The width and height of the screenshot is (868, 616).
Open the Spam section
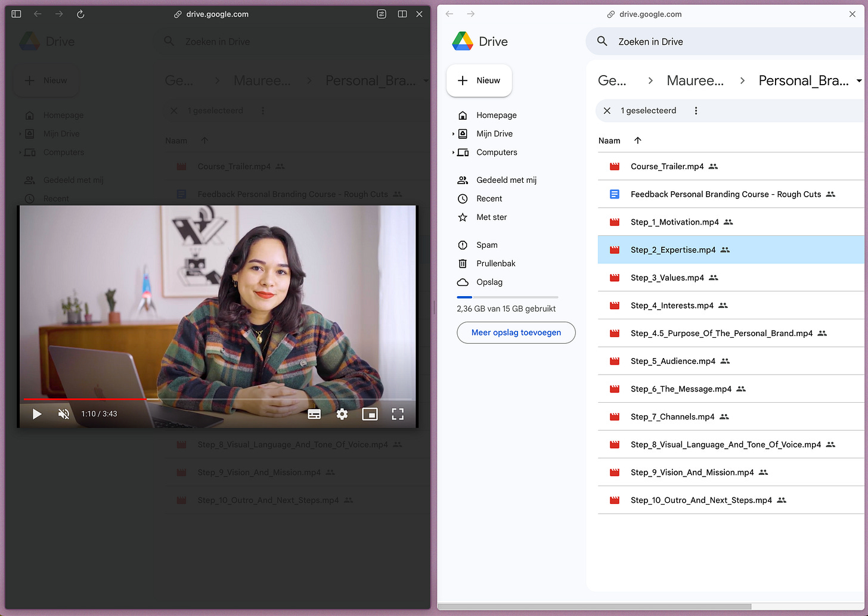[486, 245]
